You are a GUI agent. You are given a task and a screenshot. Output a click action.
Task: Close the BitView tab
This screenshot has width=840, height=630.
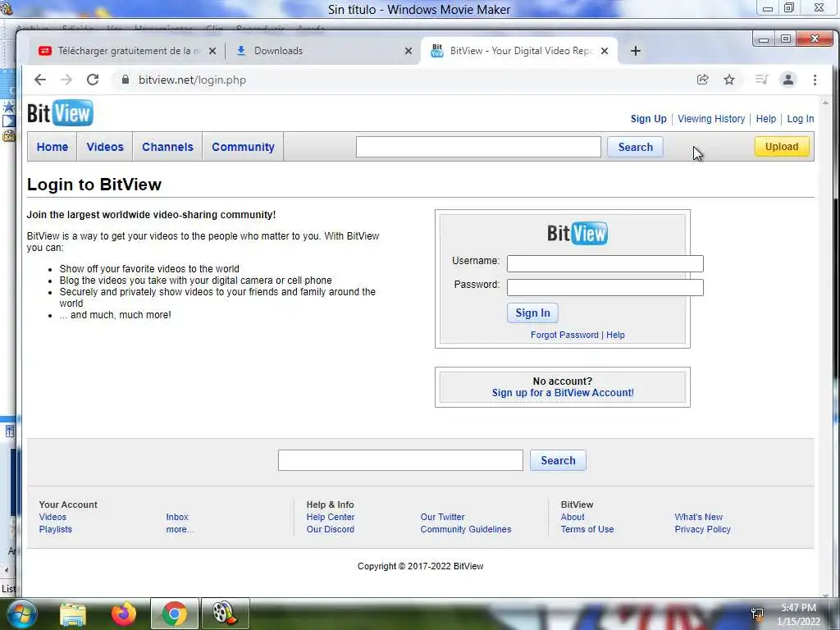[x=605, y=51]
